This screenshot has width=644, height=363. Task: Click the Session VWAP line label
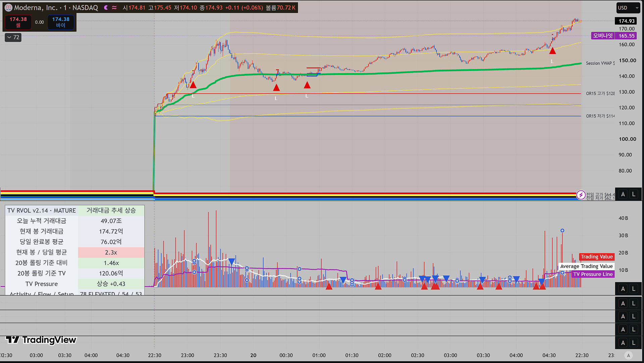(x=600, y=63)
